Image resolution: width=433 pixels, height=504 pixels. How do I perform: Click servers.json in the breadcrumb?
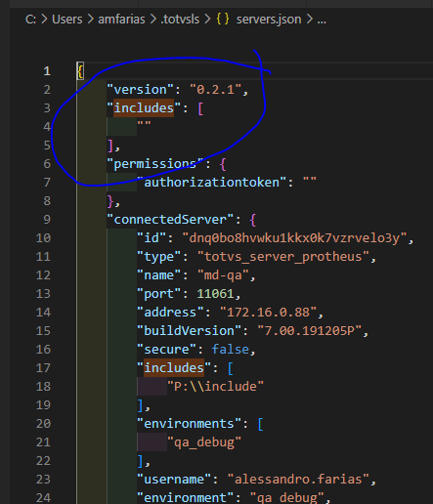pyautogui.click(x=269, y=20)
